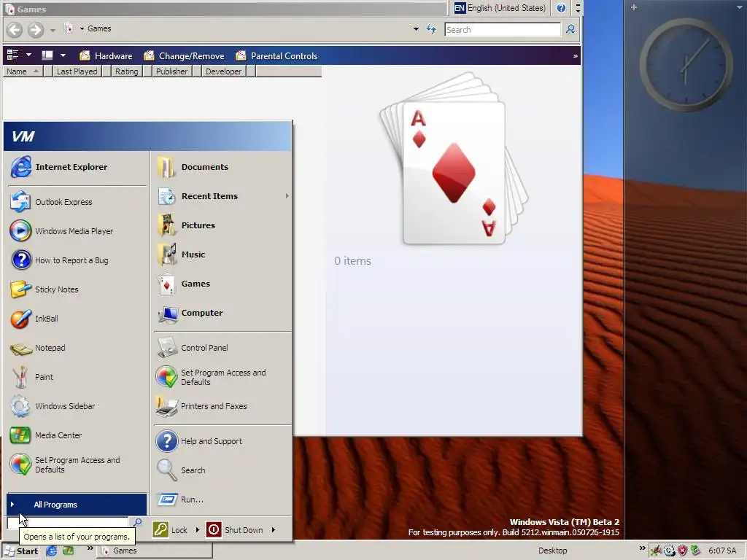Viewport: 747px width, 560px height.
Task: Sort by Last Played column
Action: tap(77, 71)
